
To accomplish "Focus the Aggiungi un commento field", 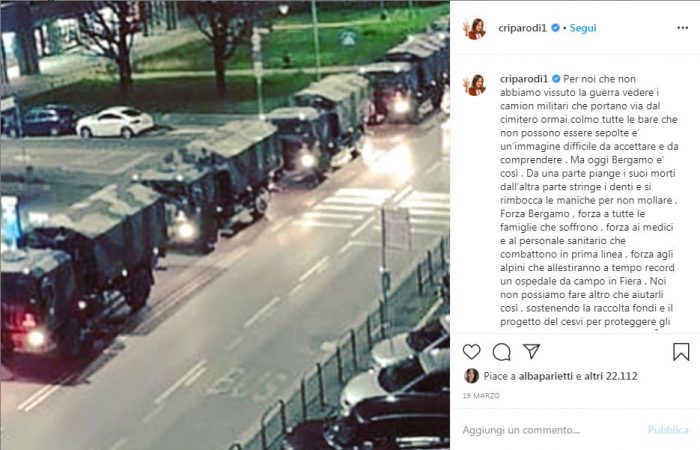I will click(x=551, y=430).
